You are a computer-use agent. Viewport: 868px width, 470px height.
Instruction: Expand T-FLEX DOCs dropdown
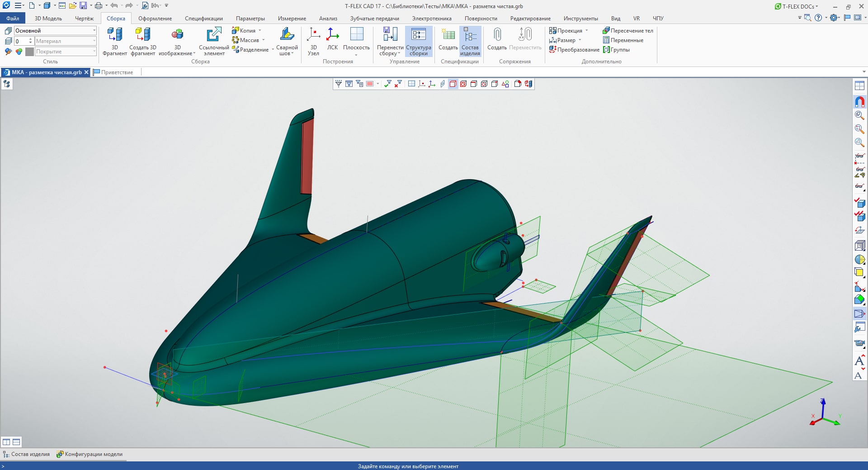817,6
